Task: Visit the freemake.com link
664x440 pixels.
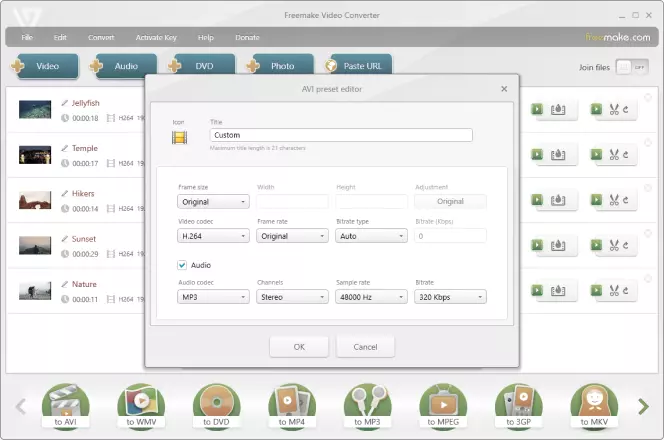Action: 618,37
